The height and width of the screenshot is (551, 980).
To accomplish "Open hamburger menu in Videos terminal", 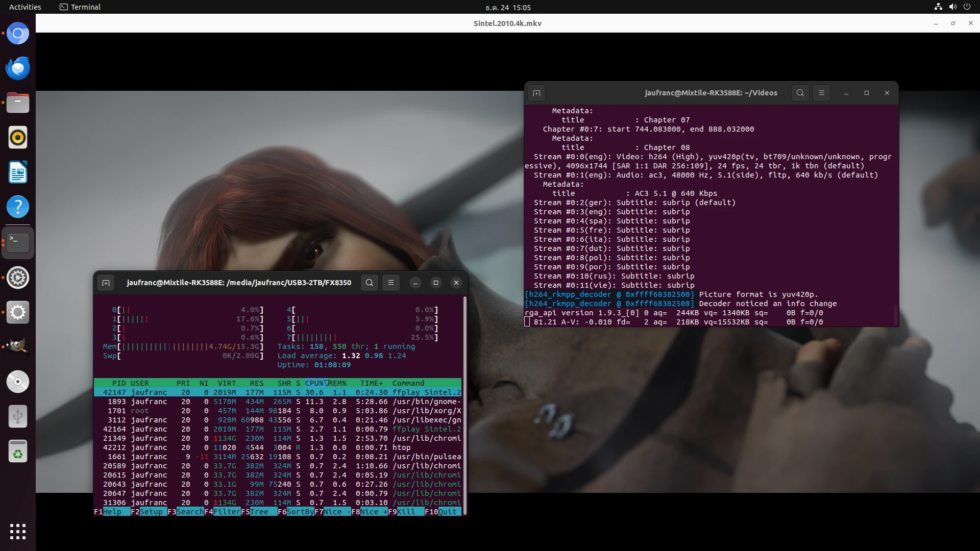I will [x=821, y=93].
